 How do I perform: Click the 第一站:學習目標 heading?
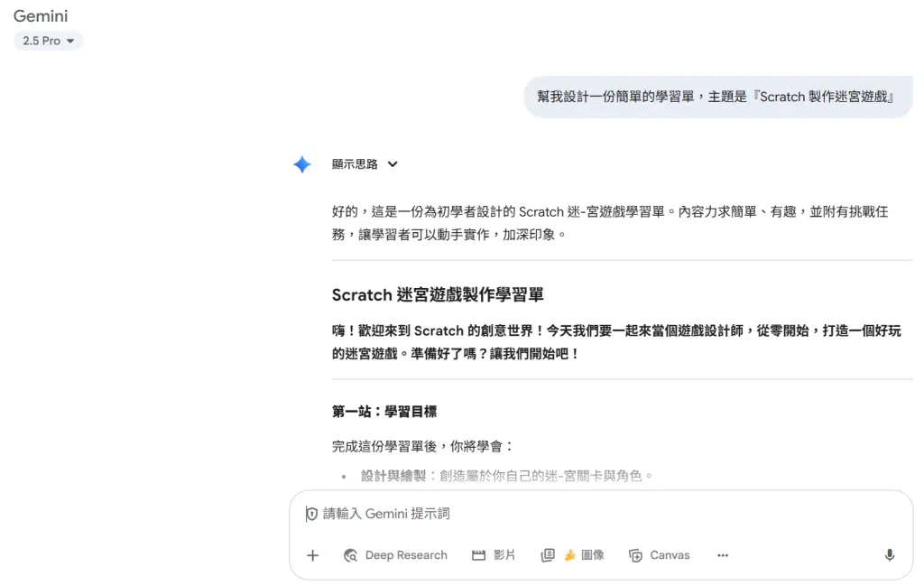click(384, 412)
